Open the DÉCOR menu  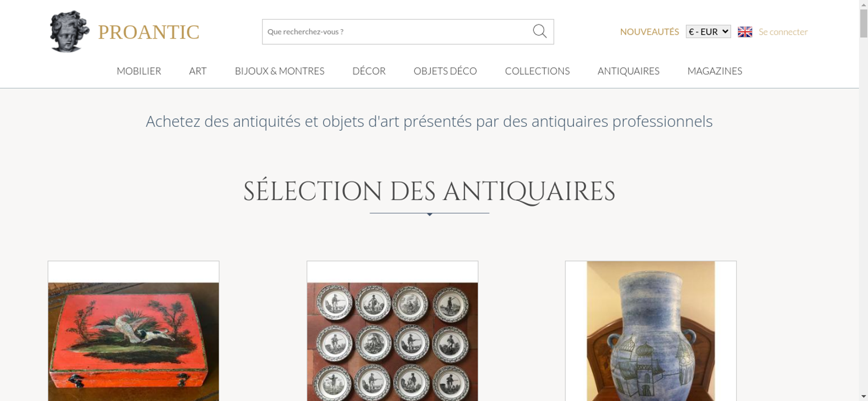(x=369, y=71)
